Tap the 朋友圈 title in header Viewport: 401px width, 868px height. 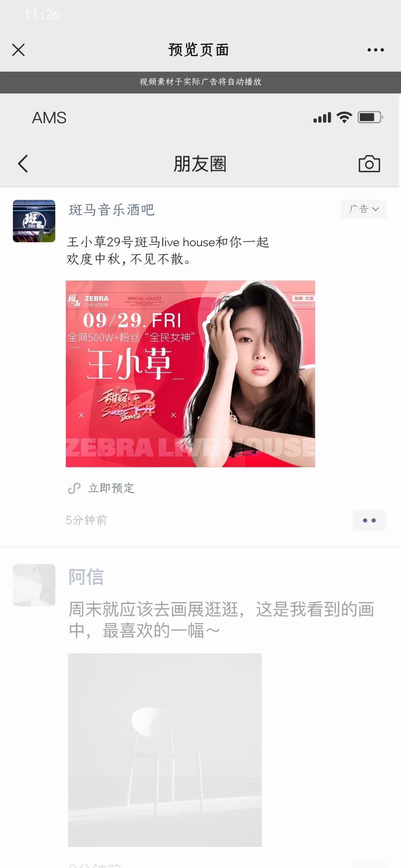tap(200, 164)
